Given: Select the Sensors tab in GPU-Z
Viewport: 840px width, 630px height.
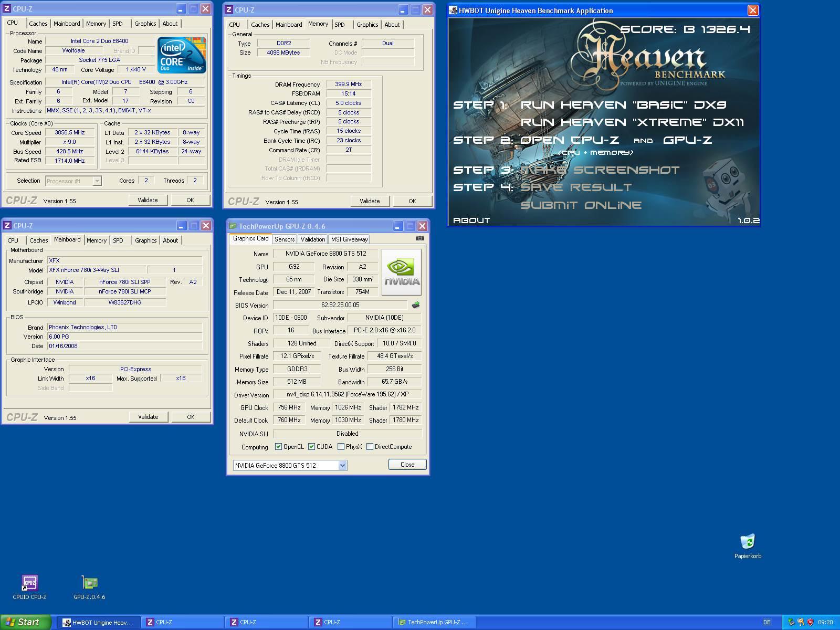Looking at the screenshot, I should point(285,239).
